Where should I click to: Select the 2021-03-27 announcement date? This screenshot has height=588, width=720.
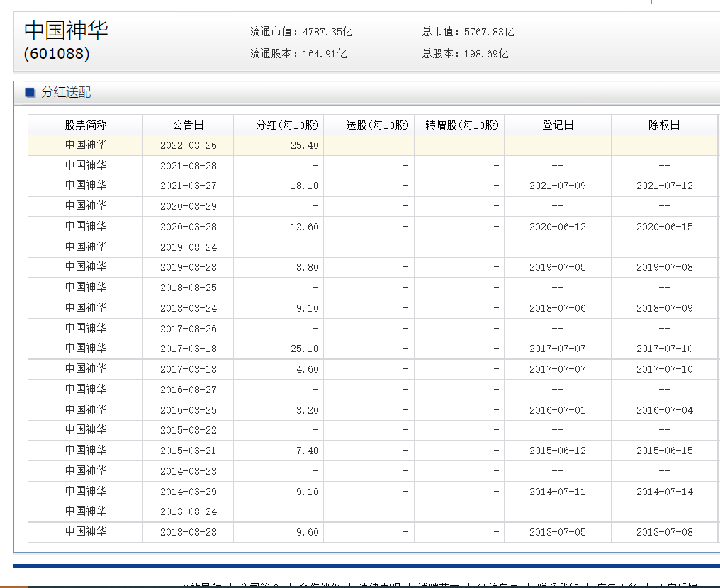click(x=189, y=186)
